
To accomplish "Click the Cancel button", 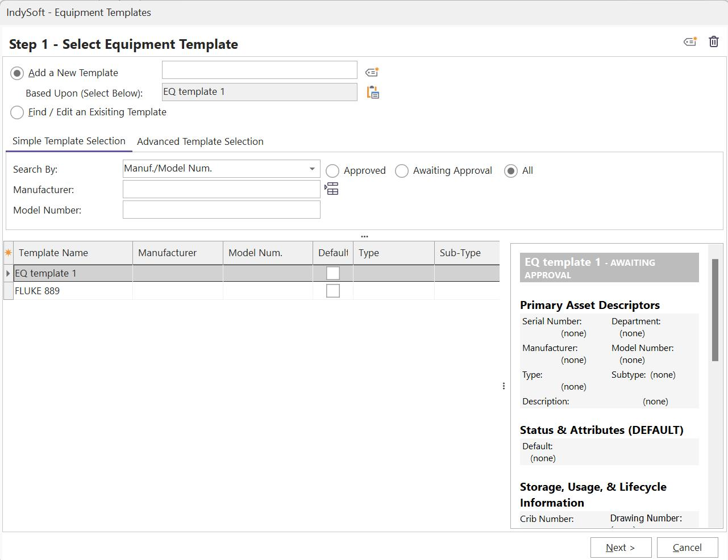I will click(687, 548).
